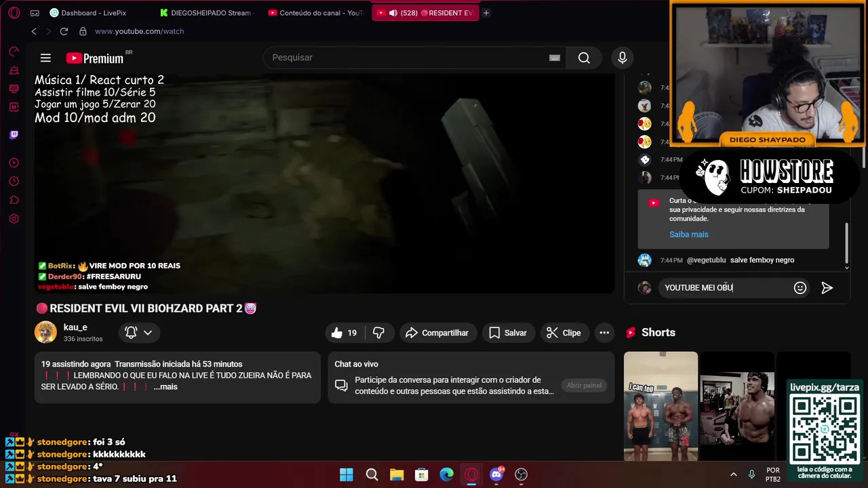
Task: Open the on-screen keyboard in search box
Action: tap(554, 58)
